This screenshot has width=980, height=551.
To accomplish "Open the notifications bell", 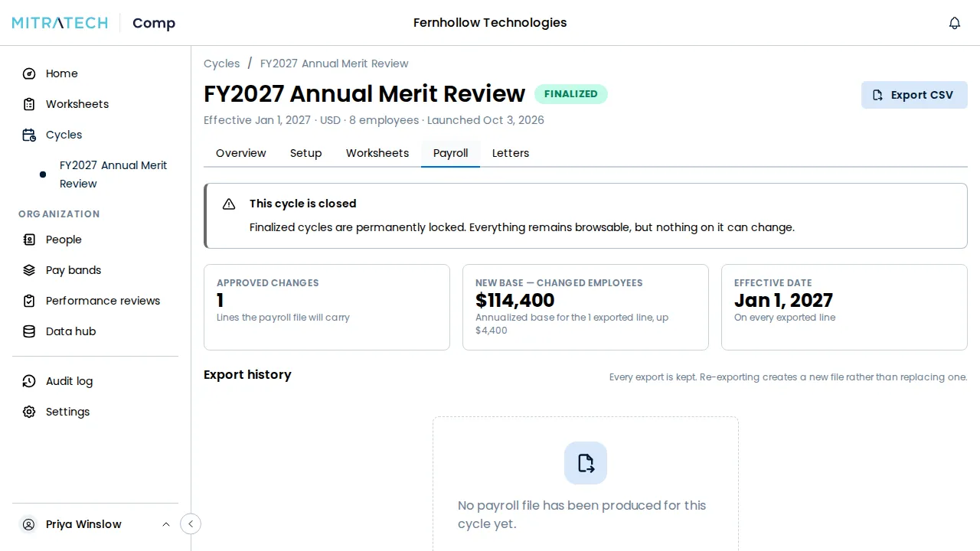I will (x=955, y=23).
